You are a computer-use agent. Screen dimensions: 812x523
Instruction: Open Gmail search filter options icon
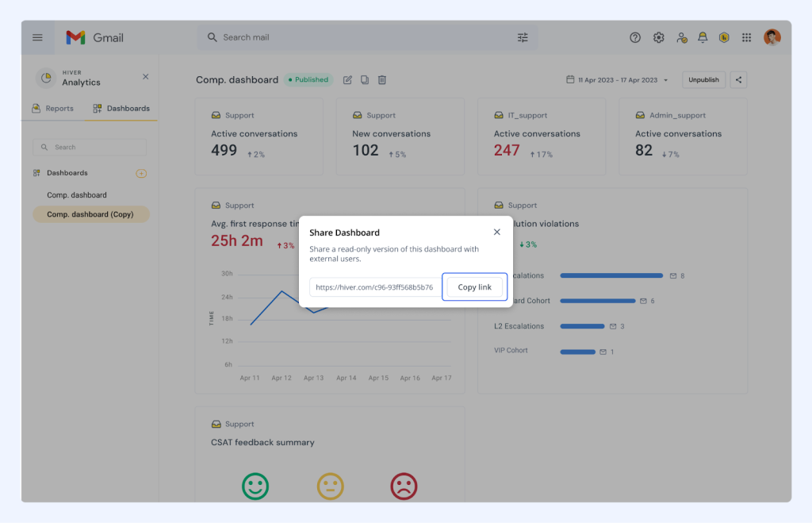522,37
